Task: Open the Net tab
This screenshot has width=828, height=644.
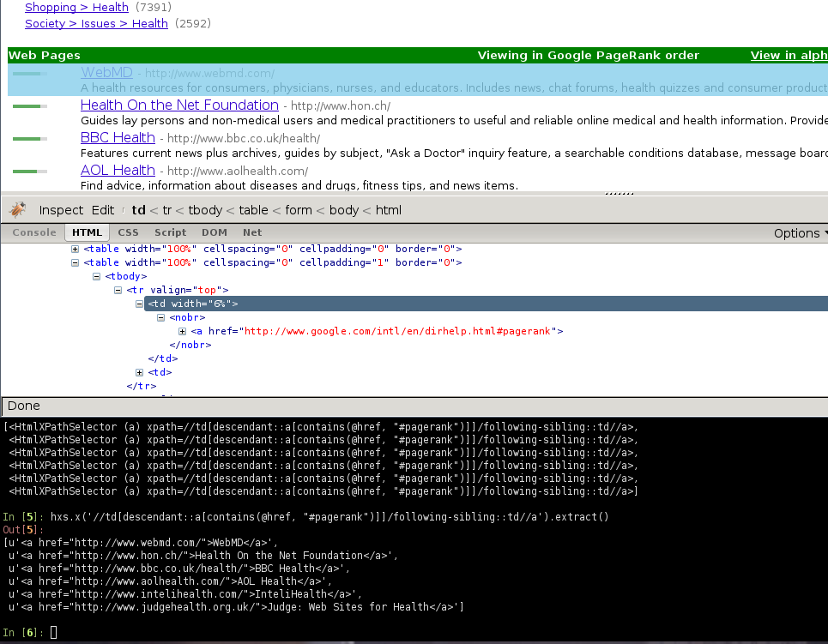Action: click(252, 232)
